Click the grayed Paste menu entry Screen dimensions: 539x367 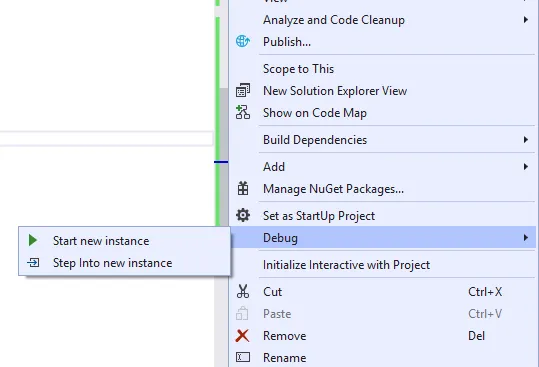coord(382,314)
